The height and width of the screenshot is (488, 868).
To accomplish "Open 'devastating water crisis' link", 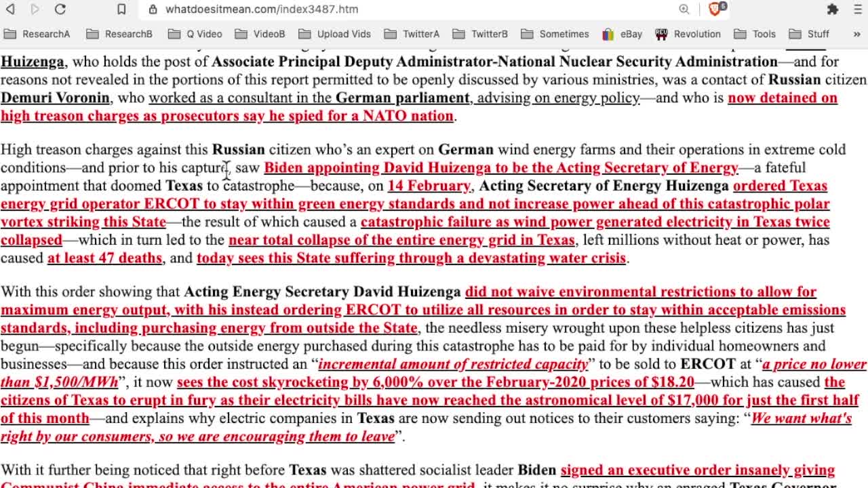I will (x=411, y=258).
